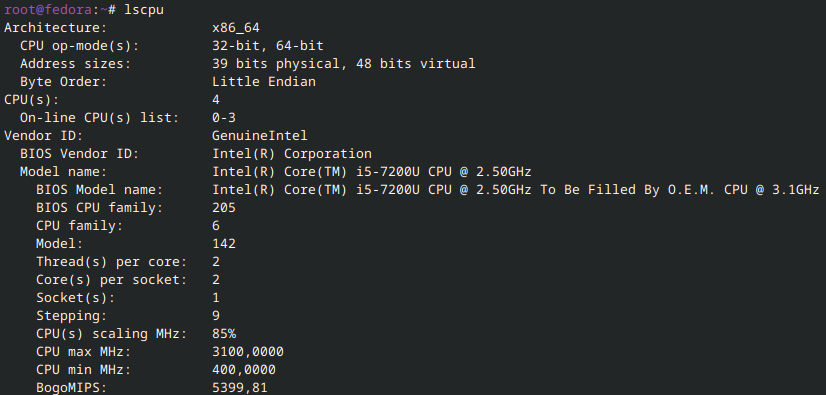Viewport: 826px width, 395px height.
Task: Click the Stepping value 9
Action: tap(216, 316)
